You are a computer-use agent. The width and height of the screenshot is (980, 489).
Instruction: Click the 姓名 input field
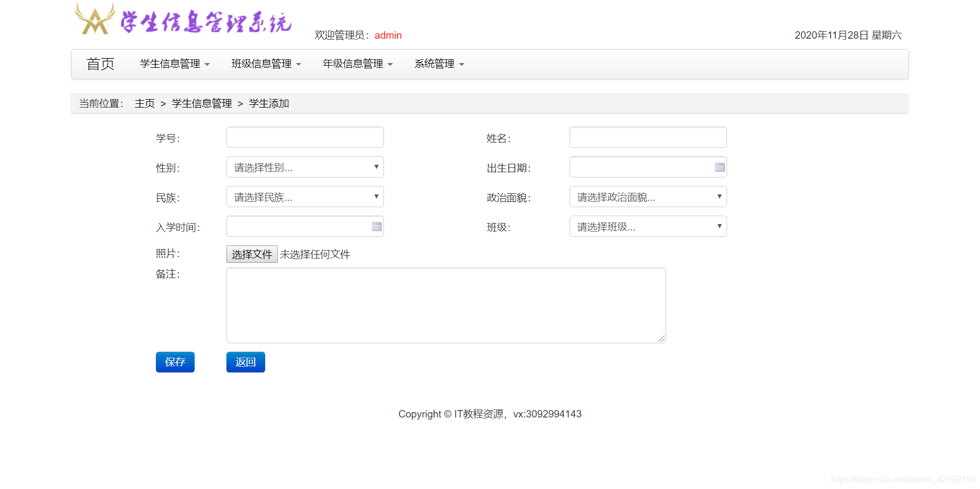click(648, 137)
